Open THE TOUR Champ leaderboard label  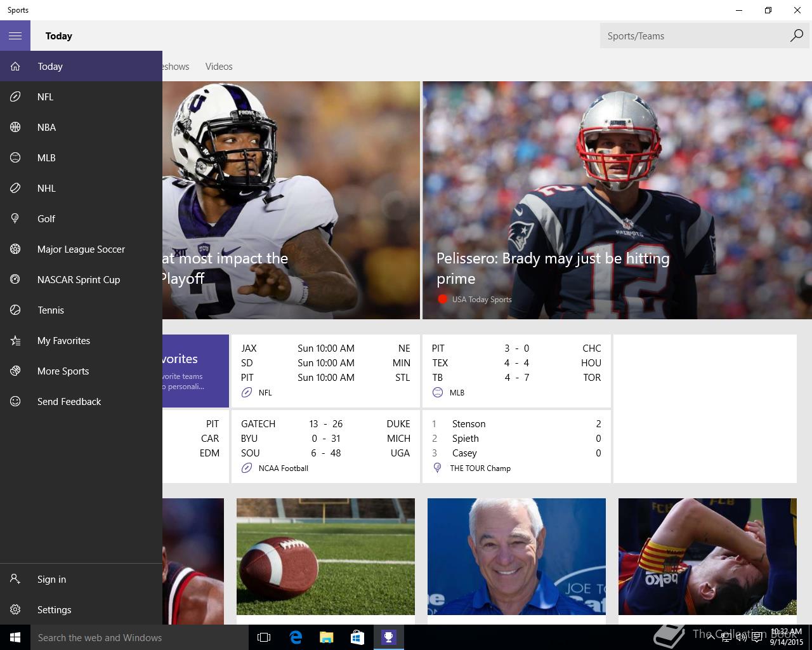pyautogui.click(x=480, y=468)
